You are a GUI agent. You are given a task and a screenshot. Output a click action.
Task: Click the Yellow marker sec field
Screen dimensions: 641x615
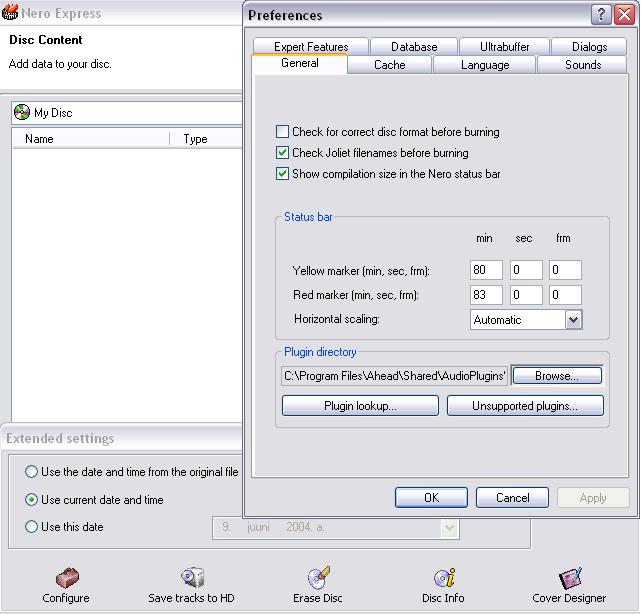[526, 270]
